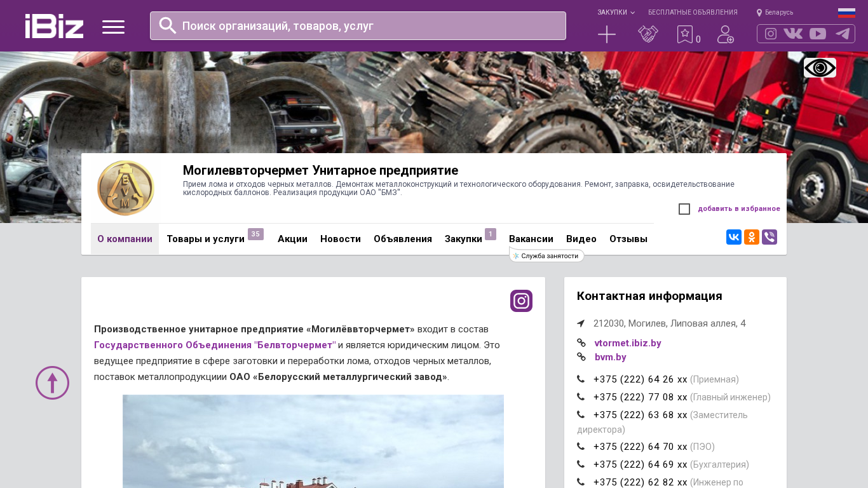Screen dimensions: 868x488
Task: Open favorites bookmark star icon
Action: pyautogui.click(x=685, y=34)
